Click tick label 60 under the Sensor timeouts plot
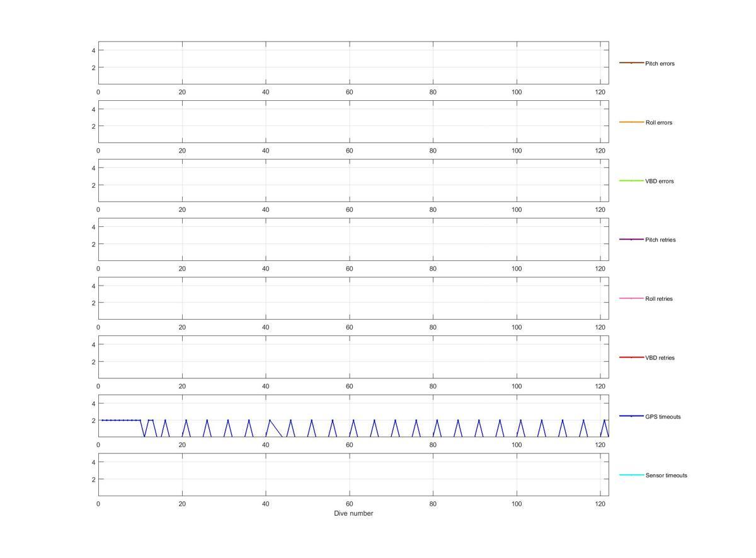 click(349, 504)
